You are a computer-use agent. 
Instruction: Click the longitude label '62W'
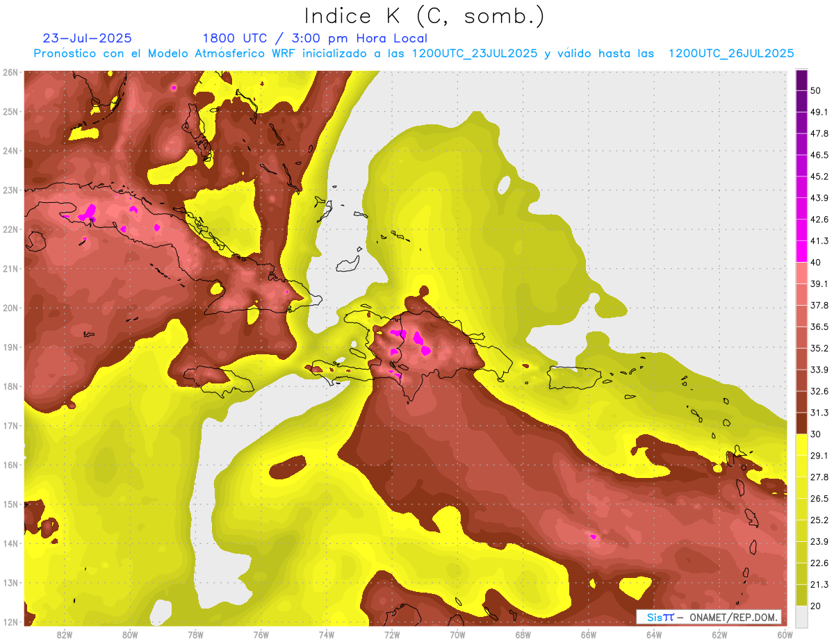click(719, 635)
